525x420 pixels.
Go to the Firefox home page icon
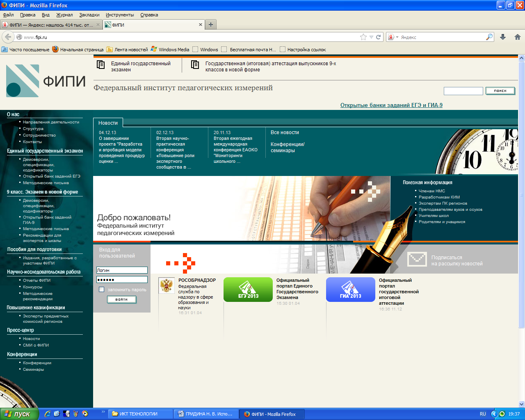(x=517, y=37)
